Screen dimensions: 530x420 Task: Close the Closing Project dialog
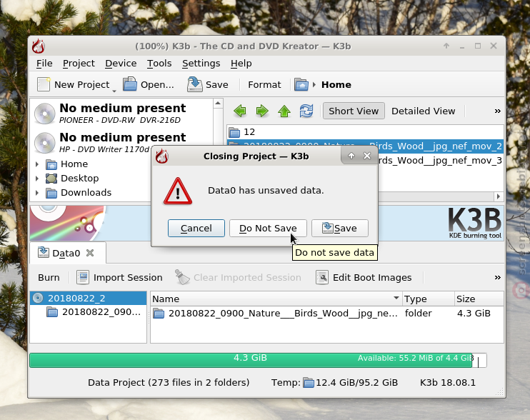coord(367,156)
